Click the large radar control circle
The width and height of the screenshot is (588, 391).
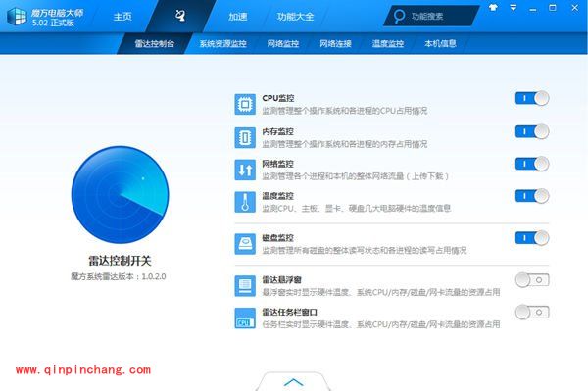pyautogui.click(x=120, y=195)
